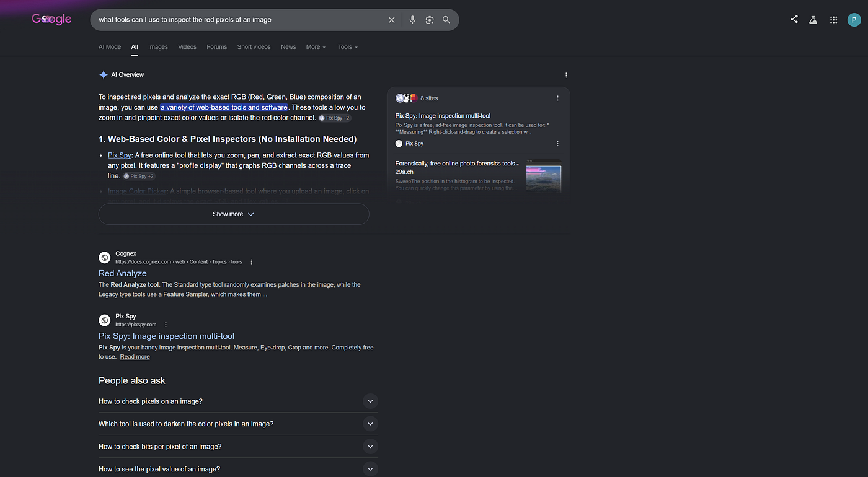Click the 'People also ask' heading
Viewport: 868px width, 477px height.
pyautogui.click(x=132, y=380)
